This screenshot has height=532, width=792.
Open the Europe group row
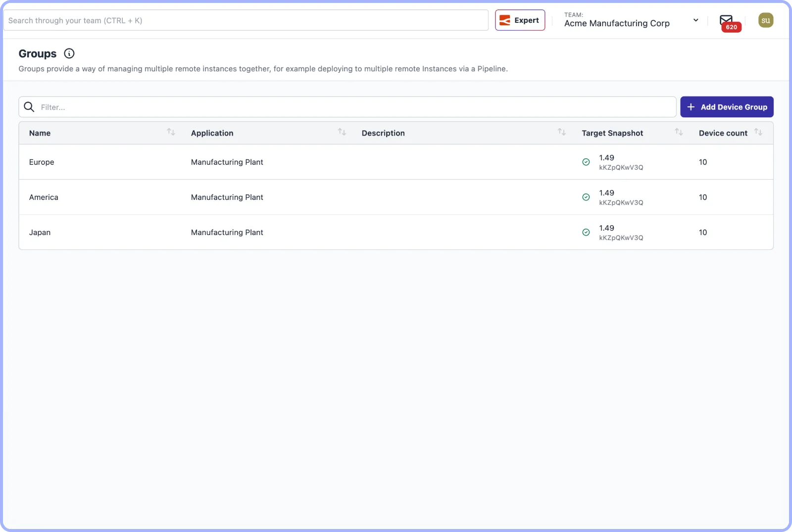pos(396,162)
